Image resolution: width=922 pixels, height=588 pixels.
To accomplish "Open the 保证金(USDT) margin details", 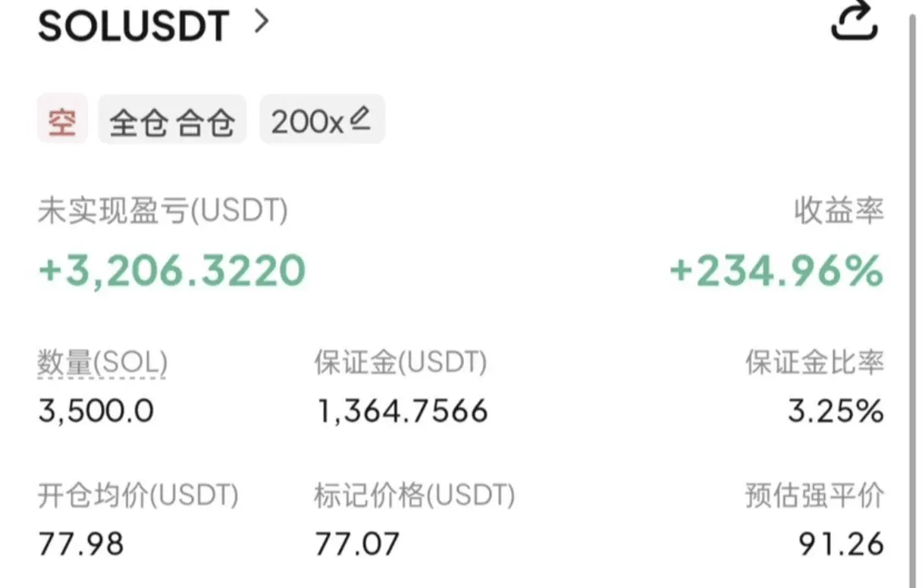I will pos(400,364).
